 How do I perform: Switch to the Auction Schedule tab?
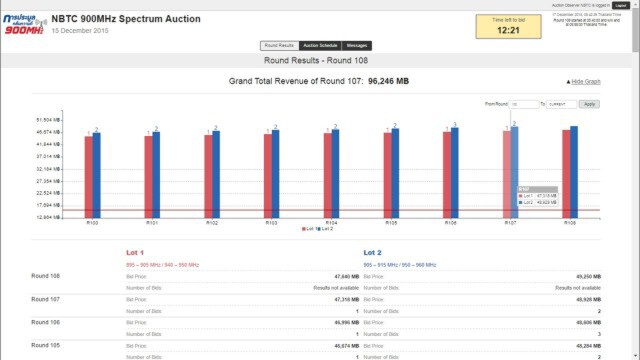[320, 46]
